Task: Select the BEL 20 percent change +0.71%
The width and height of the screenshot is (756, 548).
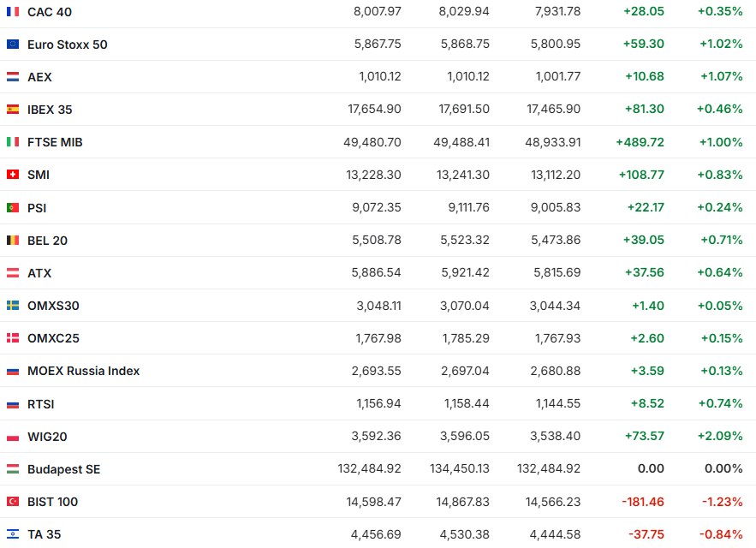Action: (x=722, y=240)
